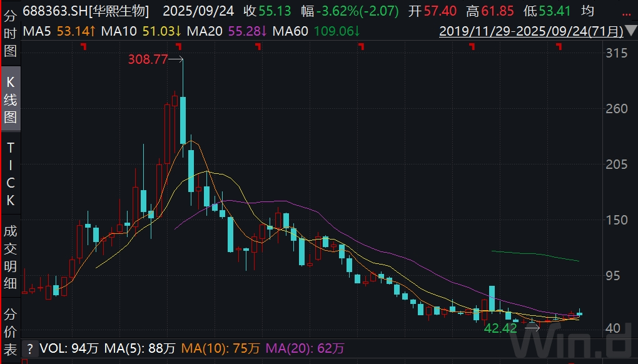Click the 150 price axis label

coord(617,220)
